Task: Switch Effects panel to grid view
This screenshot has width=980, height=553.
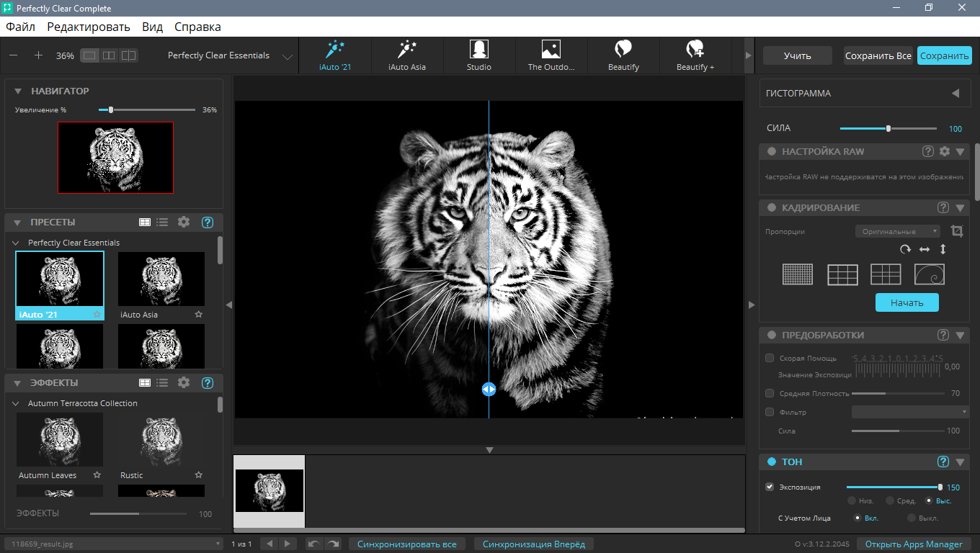Action: point(145,383)
